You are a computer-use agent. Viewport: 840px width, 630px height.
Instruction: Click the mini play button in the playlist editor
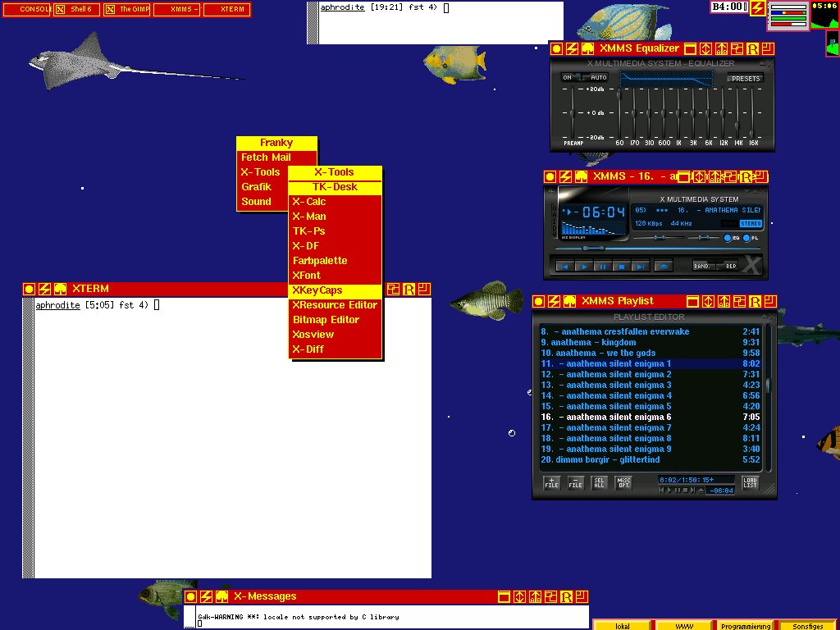pos(669,490)
